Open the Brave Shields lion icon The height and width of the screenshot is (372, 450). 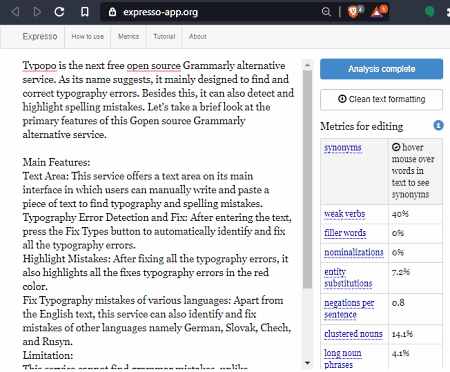point(353,12)
